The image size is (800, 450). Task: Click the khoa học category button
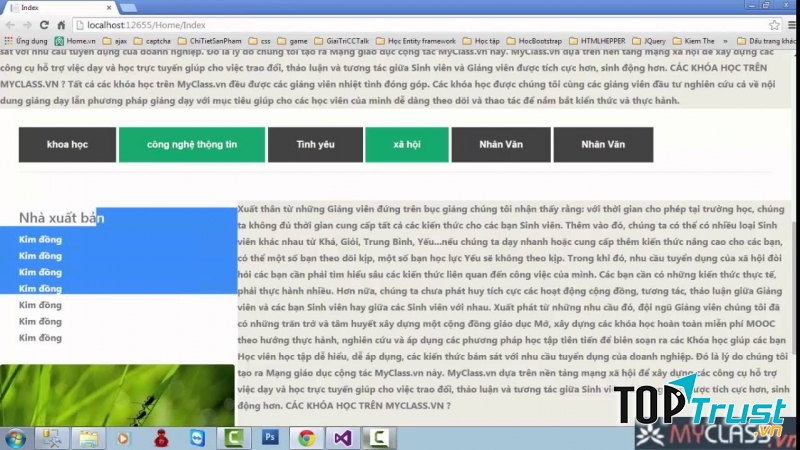[67, 144]
